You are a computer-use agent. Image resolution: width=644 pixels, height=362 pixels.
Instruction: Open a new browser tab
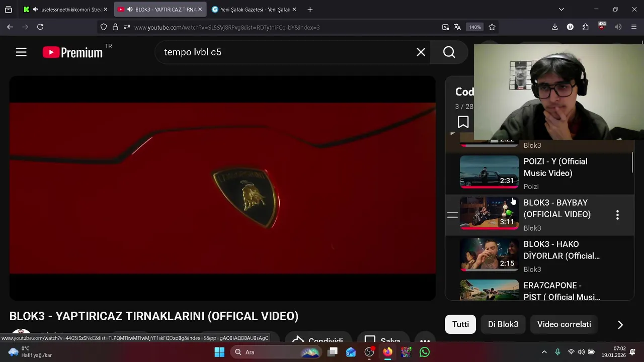click(x=310, y=10)
